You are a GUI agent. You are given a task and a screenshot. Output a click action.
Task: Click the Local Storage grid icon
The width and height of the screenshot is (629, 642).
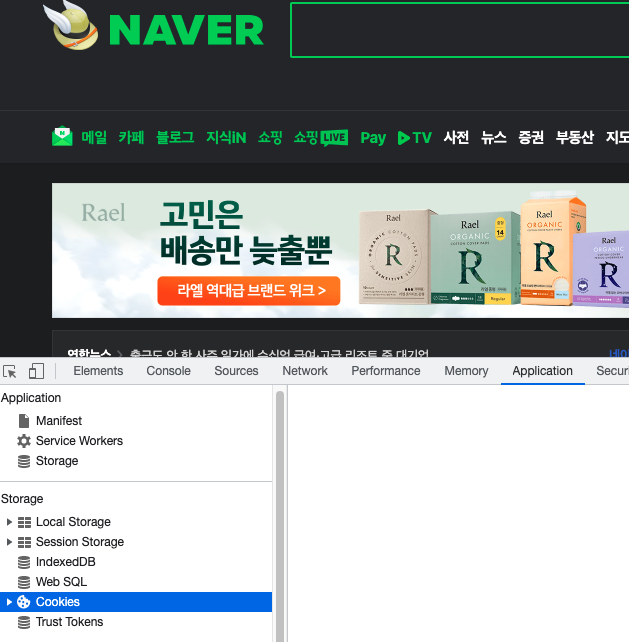tap(24, 522)
